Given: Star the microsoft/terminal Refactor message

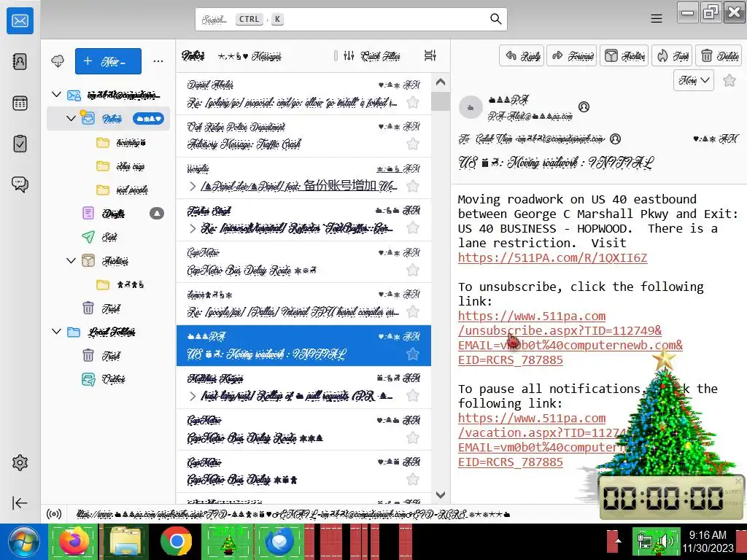Looking at the screenshot, I should click(413, 228).
